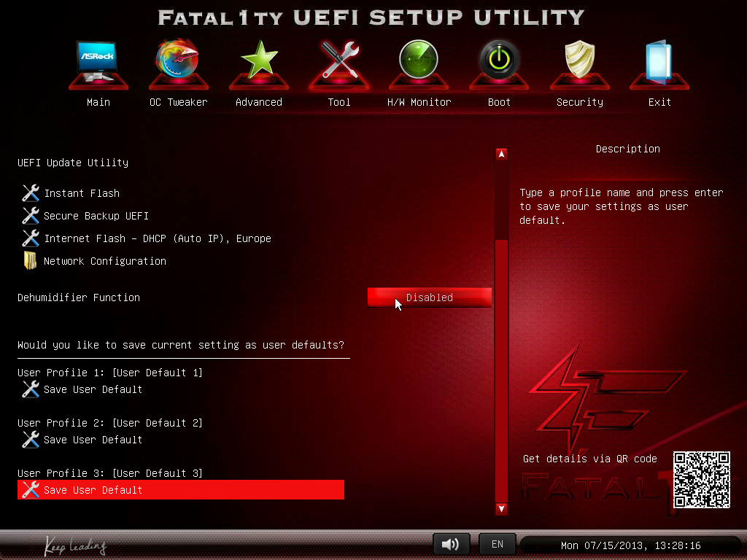The image size is (747, 560).
Task: Go to the Exit tab label
Action: point(659,102)
